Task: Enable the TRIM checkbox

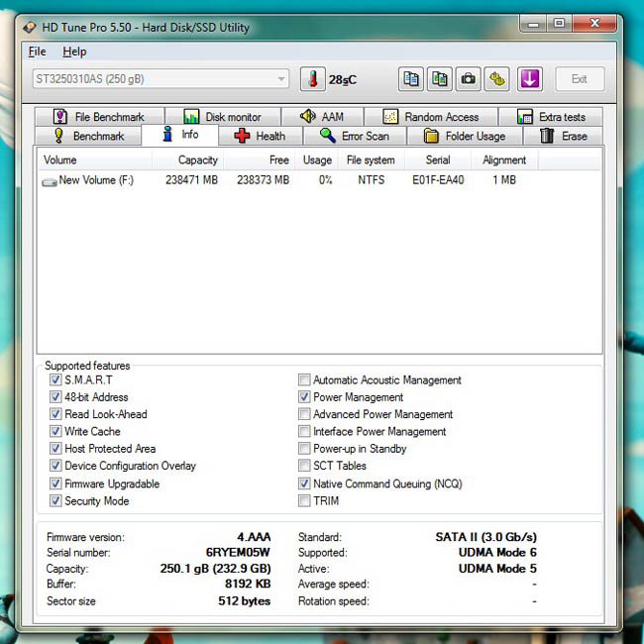Action: (304, 500)
